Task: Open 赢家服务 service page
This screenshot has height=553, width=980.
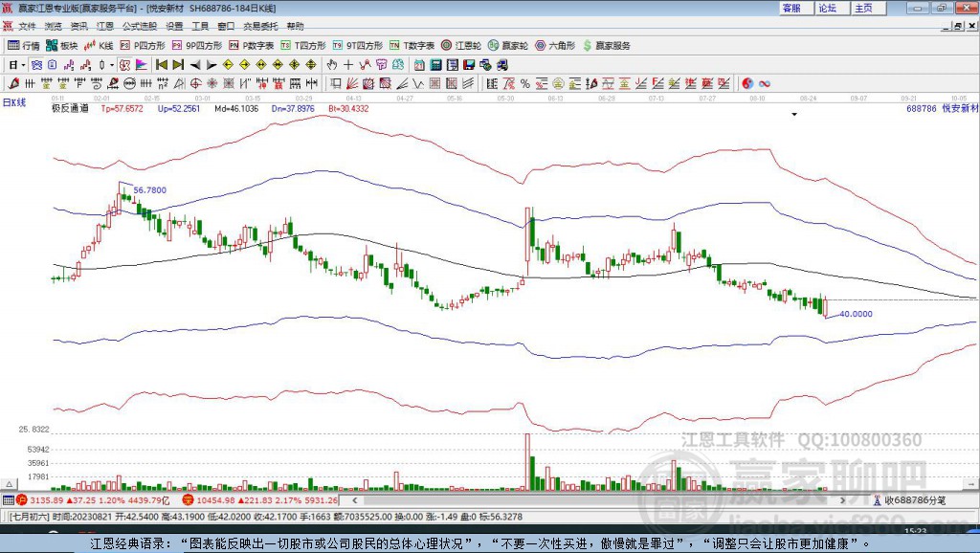Action: click(x=607, y=46)
